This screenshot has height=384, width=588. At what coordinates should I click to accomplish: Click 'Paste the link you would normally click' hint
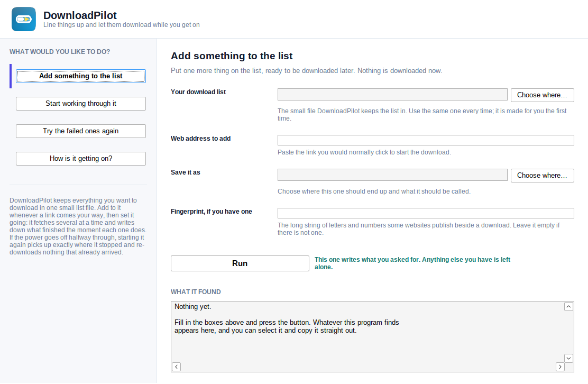(x=364, y=152)
